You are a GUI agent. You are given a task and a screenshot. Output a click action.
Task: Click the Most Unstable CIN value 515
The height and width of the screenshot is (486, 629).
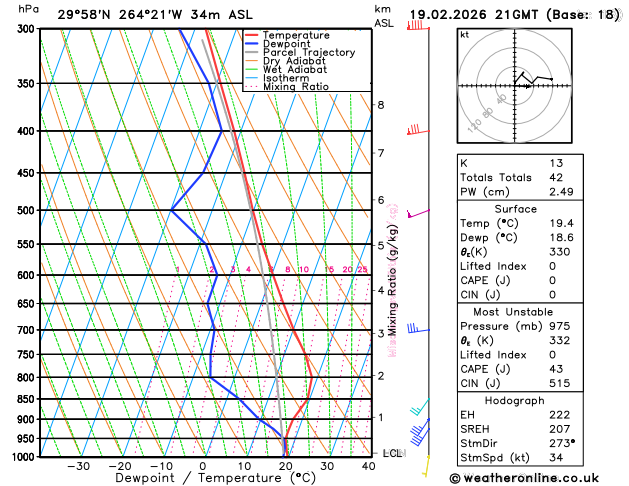tap(560, 383)
